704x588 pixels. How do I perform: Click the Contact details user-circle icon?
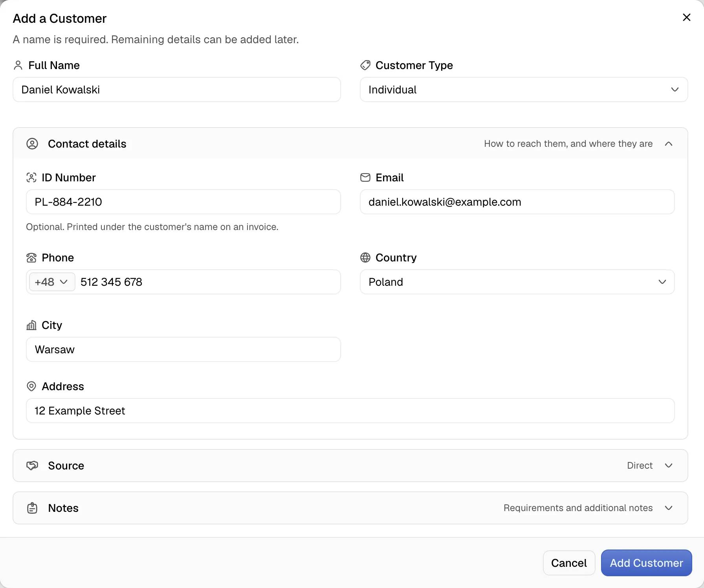[32, 144]
